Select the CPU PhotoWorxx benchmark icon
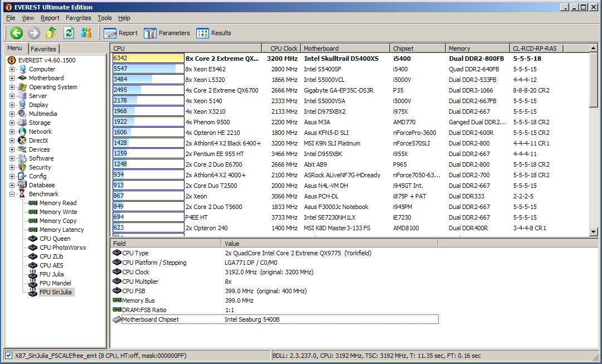 (x=33, y=247)
